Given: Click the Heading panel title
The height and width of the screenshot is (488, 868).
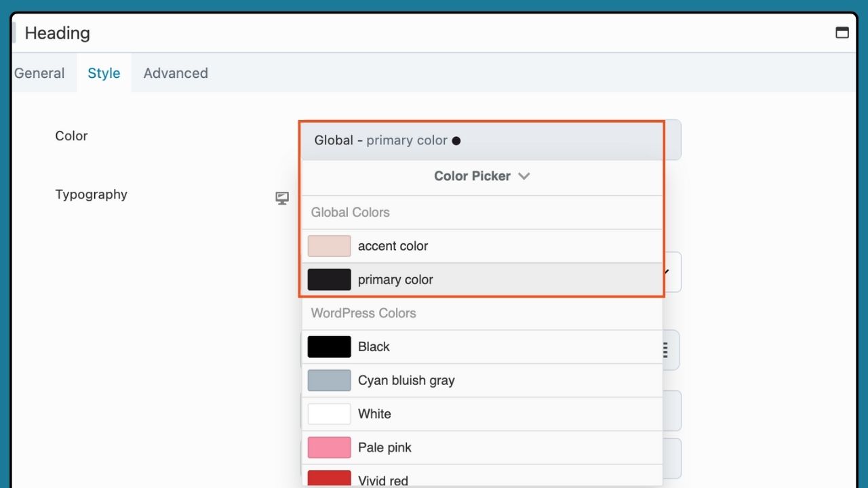Looking at the screenshot, I should (x=57, y=33).
